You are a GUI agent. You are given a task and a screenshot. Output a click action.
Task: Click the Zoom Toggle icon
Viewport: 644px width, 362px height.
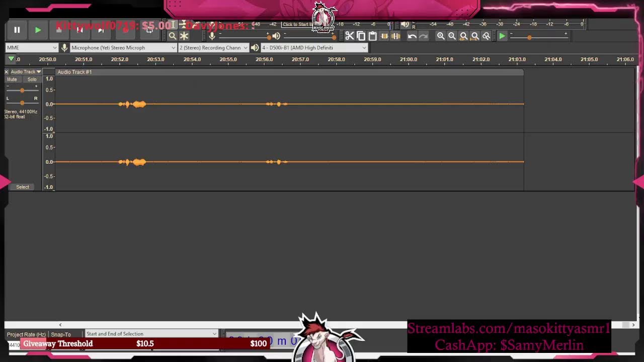tap(486, 36)
